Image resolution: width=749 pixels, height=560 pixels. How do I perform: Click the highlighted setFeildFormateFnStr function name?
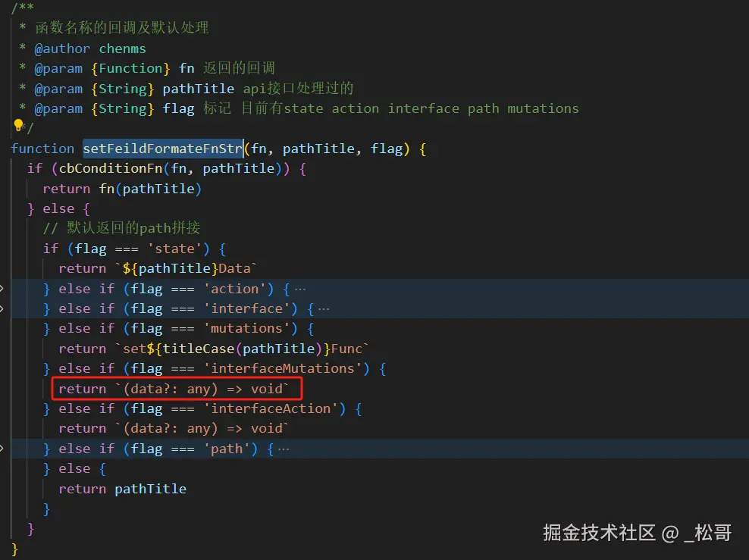(162, 149)
